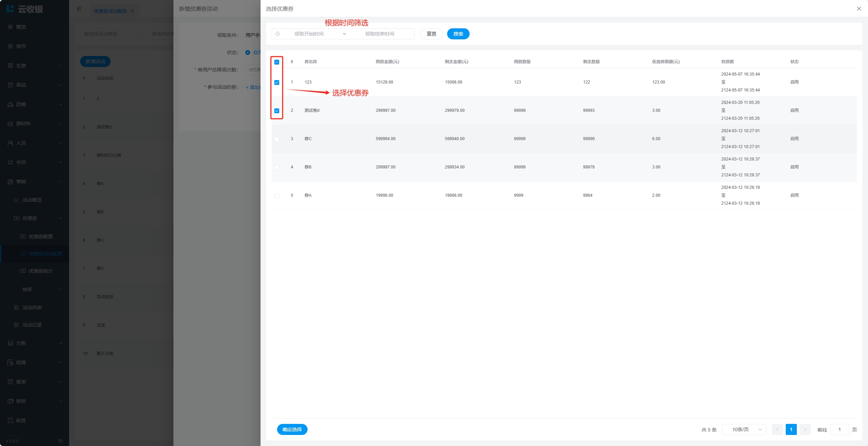This screenshot has width=868, height=446.
Task: Toggle the select-all header checkbox
Action: click(277, 62)
